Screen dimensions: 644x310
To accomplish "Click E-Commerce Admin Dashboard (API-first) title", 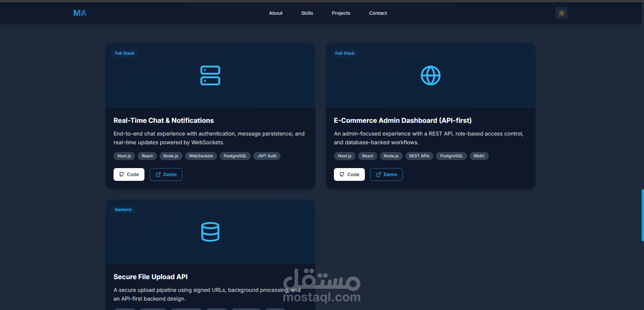I will pos(403,120).
